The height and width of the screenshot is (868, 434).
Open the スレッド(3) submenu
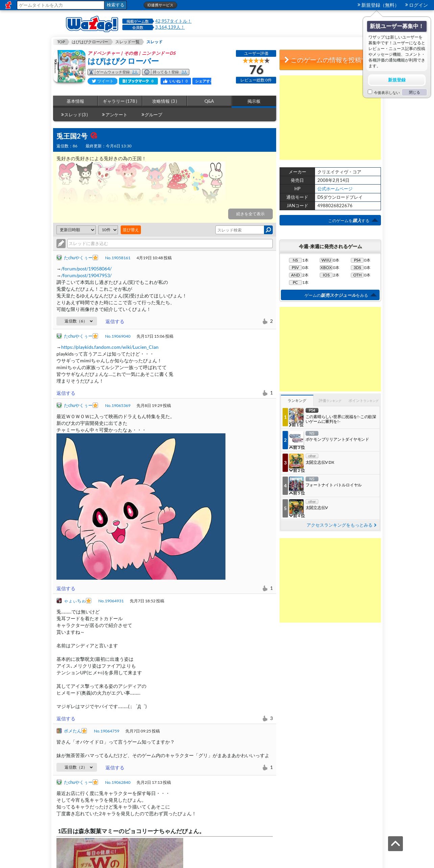[x=74, y=115]
